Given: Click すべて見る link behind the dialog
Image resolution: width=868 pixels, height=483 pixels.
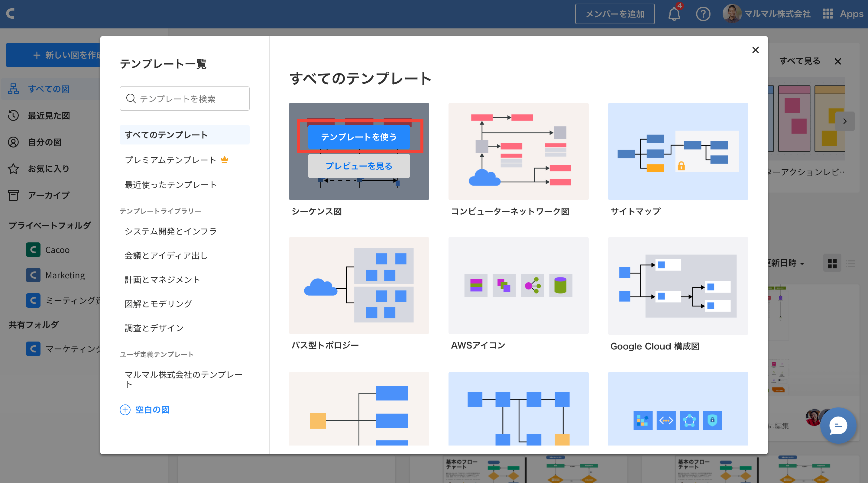Looking at the screenshot, I should click(x=799, y=61).
